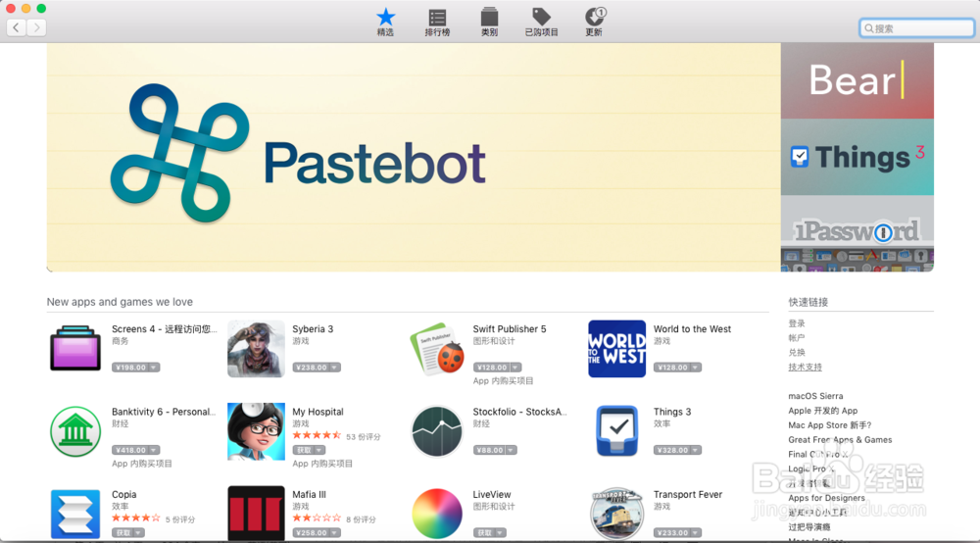
Task: Open the Apple 开发的 App link
Action: tap(822, 411)
